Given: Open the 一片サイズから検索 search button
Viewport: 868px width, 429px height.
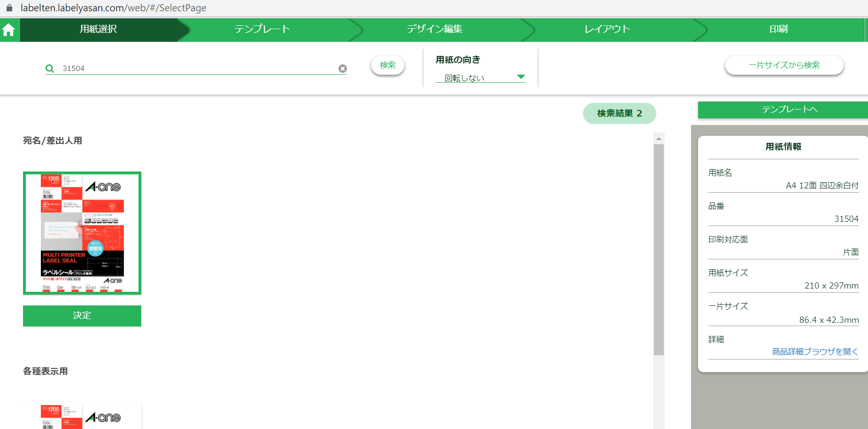Looking at the screenshot, I should [784, 65].
